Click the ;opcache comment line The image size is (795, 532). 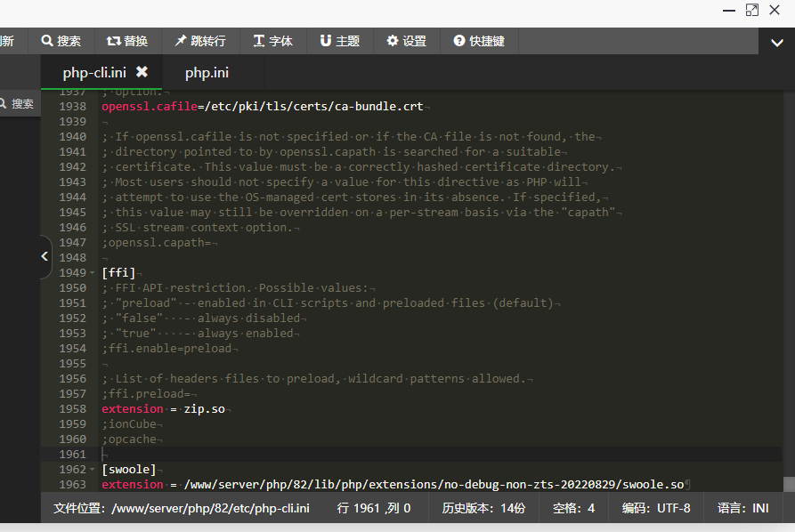129,439
